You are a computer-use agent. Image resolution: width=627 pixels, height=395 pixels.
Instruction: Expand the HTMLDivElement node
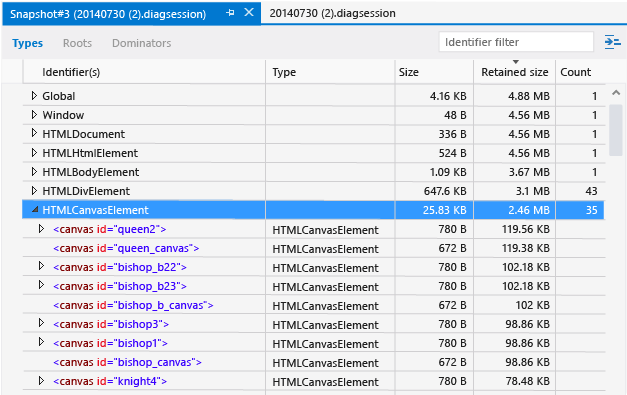tap(34, 191)
